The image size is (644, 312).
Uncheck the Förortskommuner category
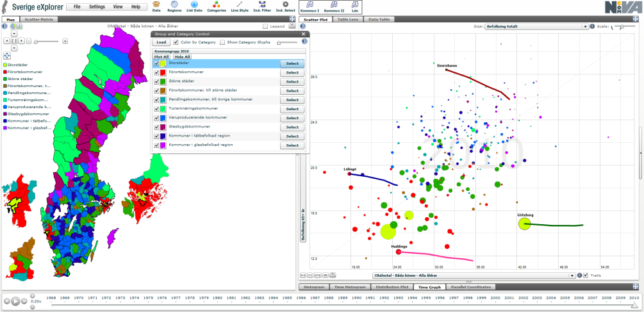(156, 72)
